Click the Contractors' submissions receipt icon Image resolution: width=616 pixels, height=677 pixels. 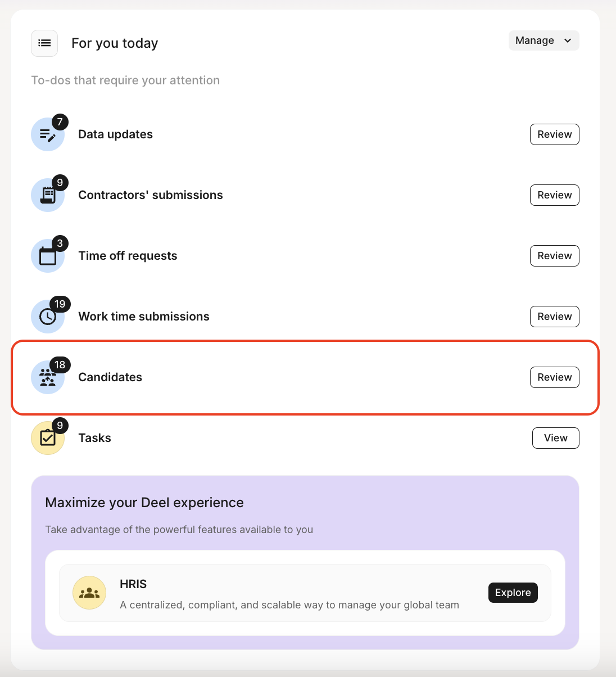pyautogui.click(x=48, y=195)
